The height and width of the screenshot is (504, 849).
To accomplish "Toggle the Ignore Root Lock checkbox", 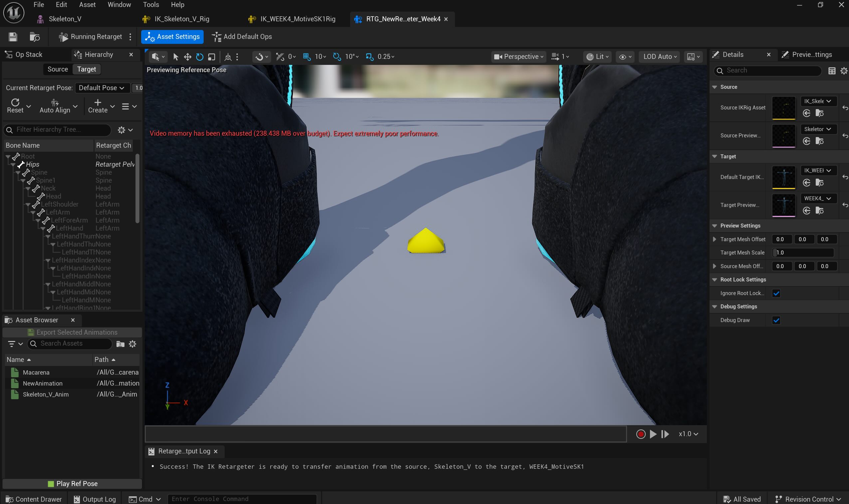I will [x=776, y=293].
